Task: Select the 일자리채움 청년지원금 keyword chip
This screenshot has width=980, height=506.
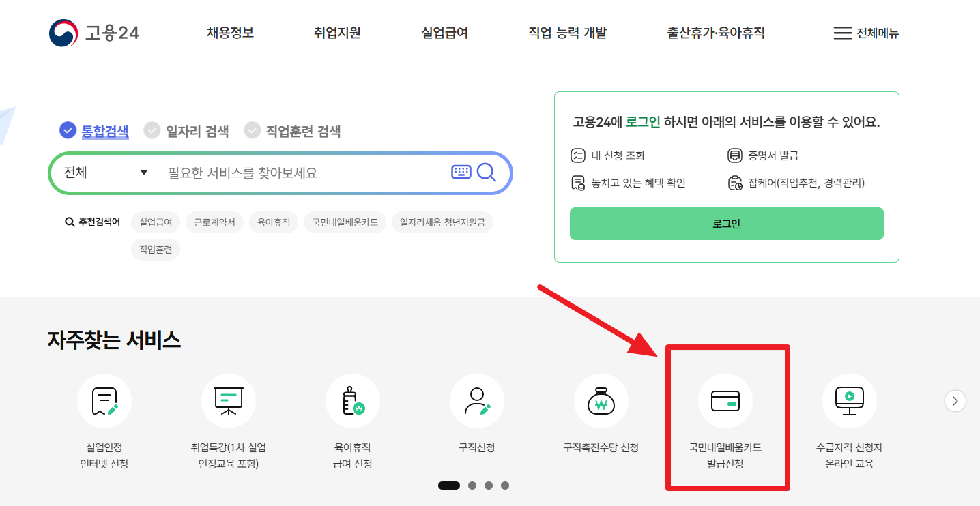Action: 442,222
